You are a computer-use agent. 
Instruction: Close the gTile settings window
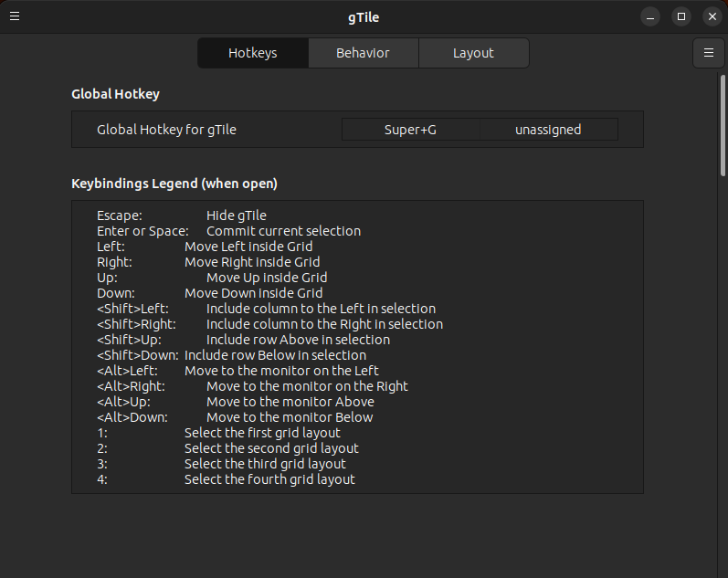tap(712, 16)
